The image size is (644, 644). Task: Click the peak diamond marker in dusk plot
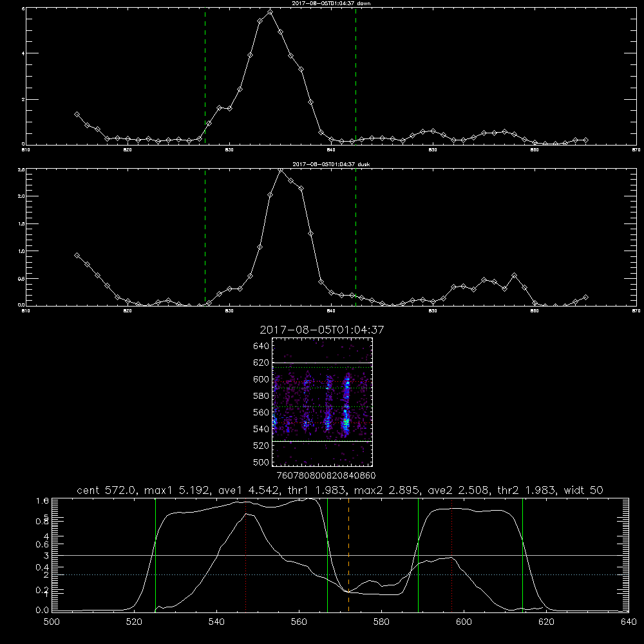tap(280, 170)
